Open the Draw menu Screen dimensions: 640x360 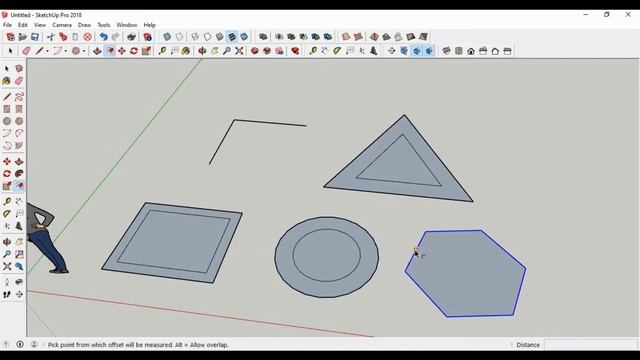[84, 25]
